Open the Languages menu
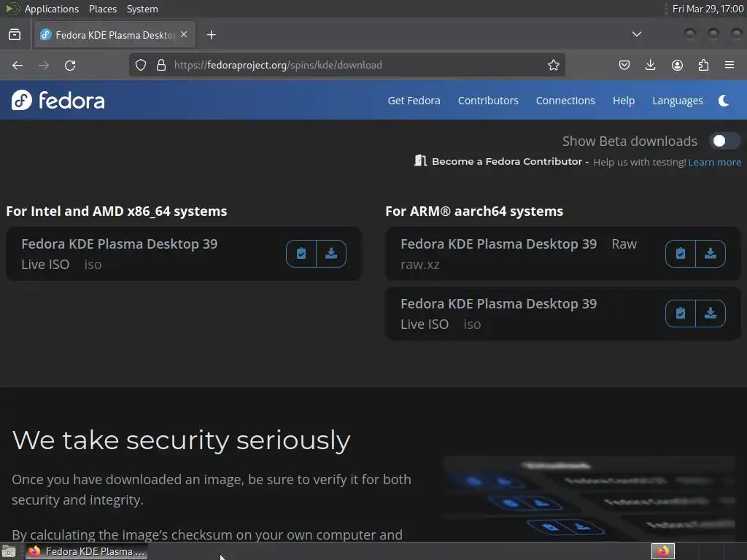Screen dimensions: 747x560 coord(678,101)
